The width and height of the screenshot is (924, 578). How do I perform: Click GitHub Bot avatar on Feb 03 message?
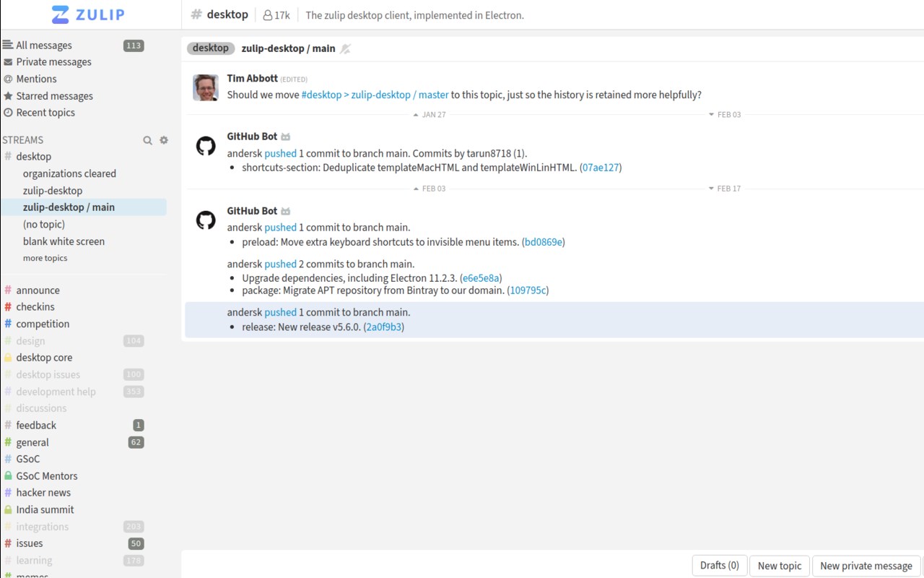[x=206, y=146]
